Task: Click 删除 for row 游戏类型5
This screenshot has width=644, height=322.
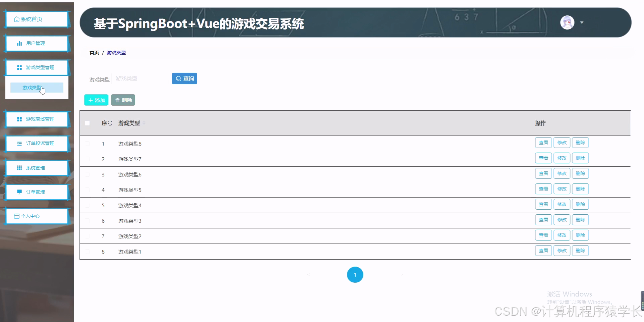Action: tap(580, 189)
